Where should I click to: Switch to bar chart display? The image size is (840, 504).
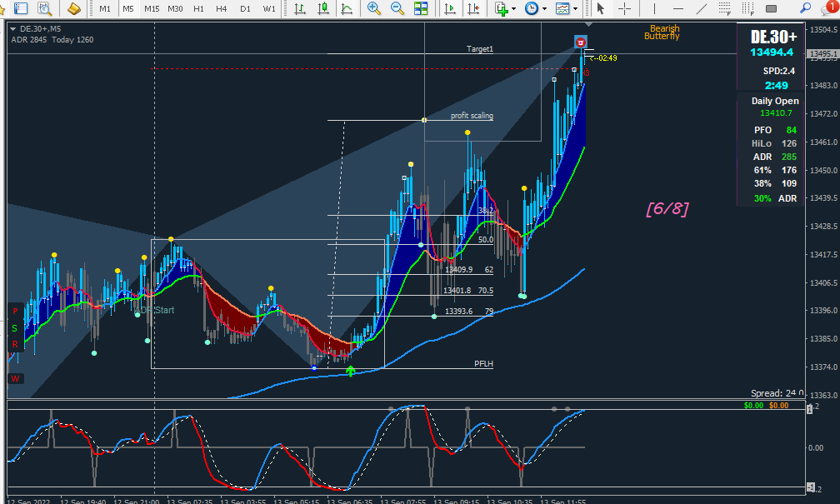[x=300, y=8]
